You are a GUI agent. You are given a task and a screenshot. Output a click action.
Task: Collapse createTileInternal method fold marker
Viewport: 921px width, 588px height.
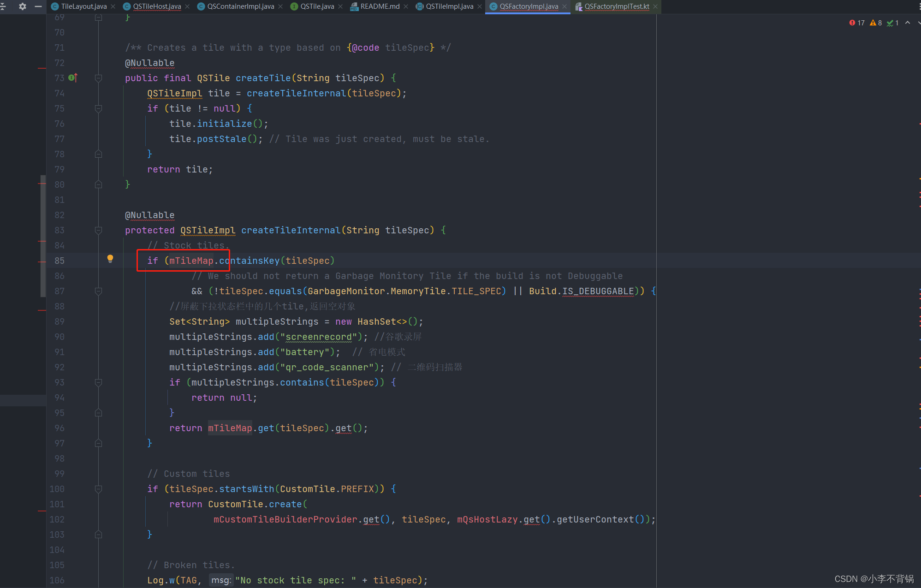click(x=98, y=230)
